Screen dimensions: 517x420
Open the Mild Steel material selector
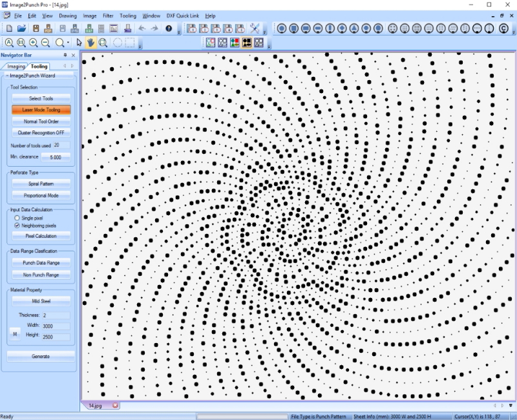click(41, 301)
